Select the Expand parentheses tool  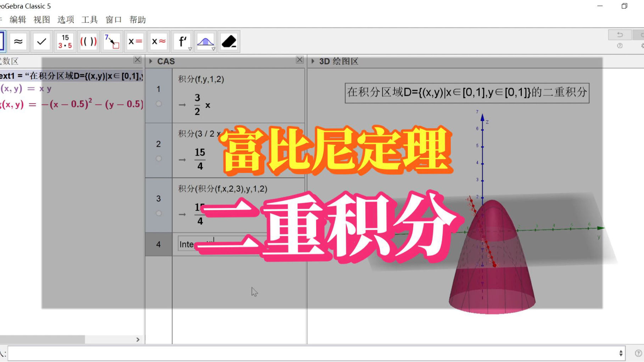pos(88,41)
